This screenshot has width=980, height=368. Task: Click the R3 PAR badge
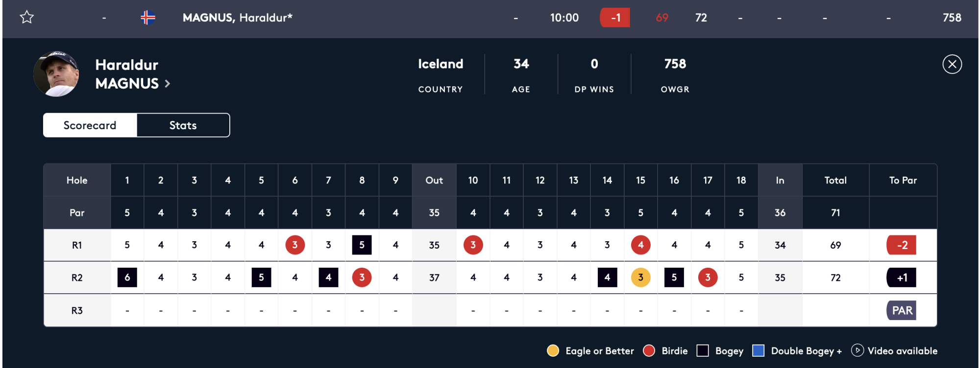coord(902,310)
